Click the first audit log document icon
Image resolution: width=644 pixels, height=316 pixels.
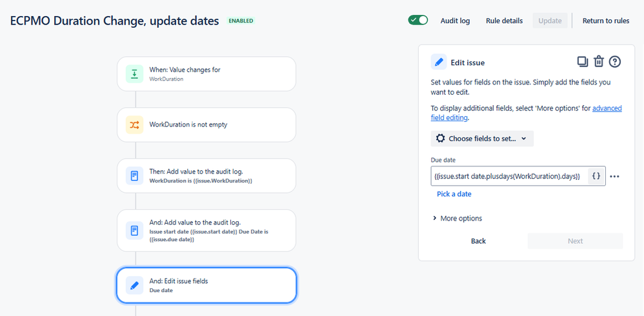[x=135, y=175]
